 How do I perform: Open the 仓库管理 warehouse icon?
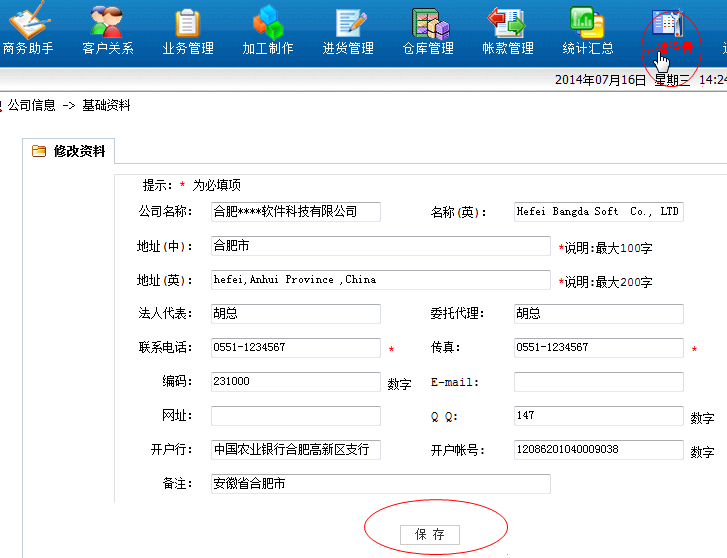point(430,23)
